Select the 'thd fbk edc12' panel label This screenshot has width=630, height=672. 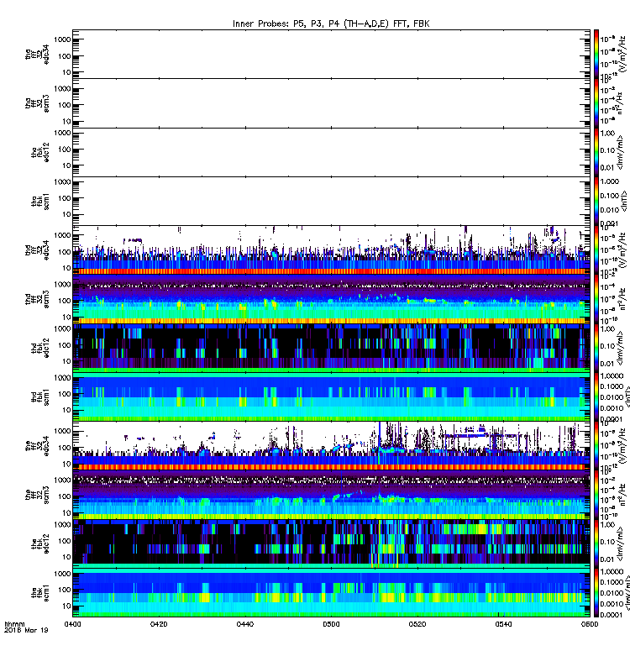[40, 348]
